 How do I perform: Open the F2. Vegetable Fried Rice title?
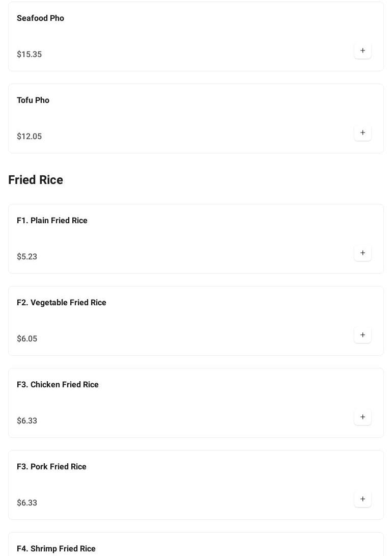(x=61, y=303)
